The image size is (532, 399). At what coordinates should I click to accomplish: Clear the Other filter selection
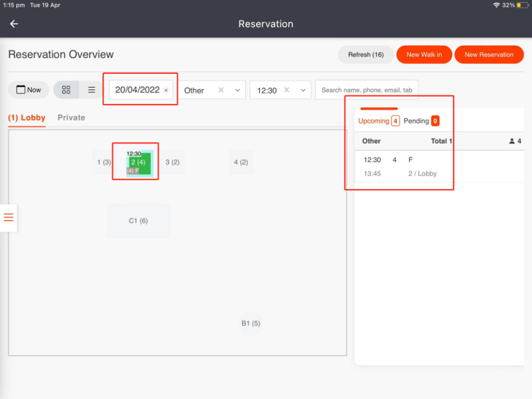221,90
